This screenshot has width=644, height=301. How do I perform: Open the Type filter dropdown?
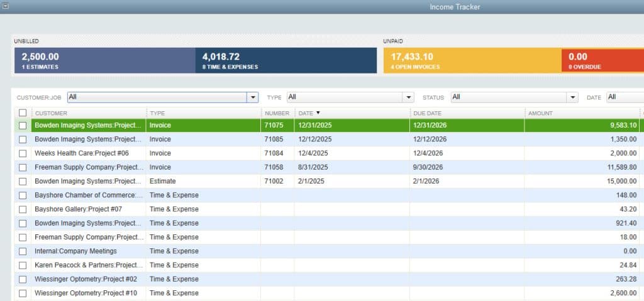click(350, 97)
